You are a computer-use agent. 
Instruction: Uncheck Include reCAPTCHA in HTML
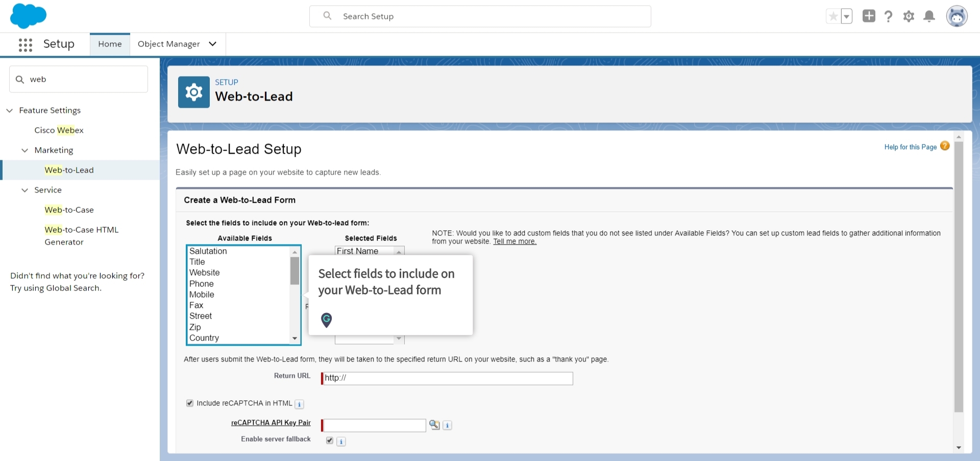[x=189, y=403]
